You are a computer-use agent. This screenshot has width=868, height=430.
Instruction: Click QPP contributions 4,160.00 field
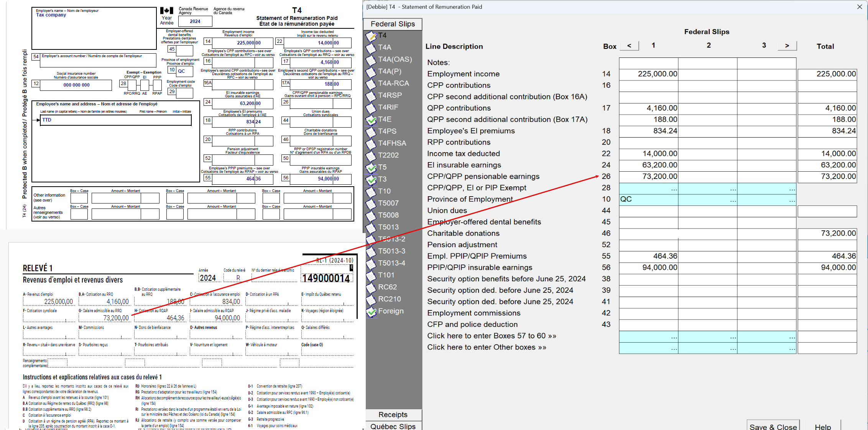pos(649,108)
